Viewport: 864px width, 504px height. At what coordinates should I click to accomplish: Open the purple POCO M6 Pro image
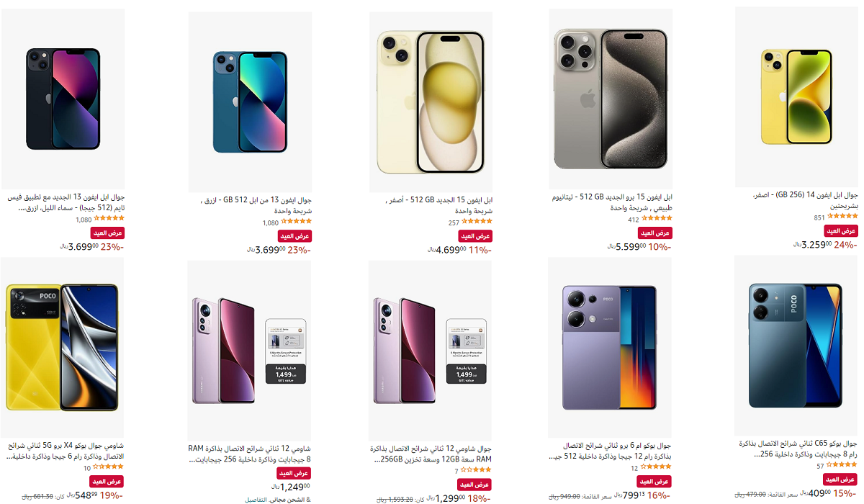click(610, 348)
